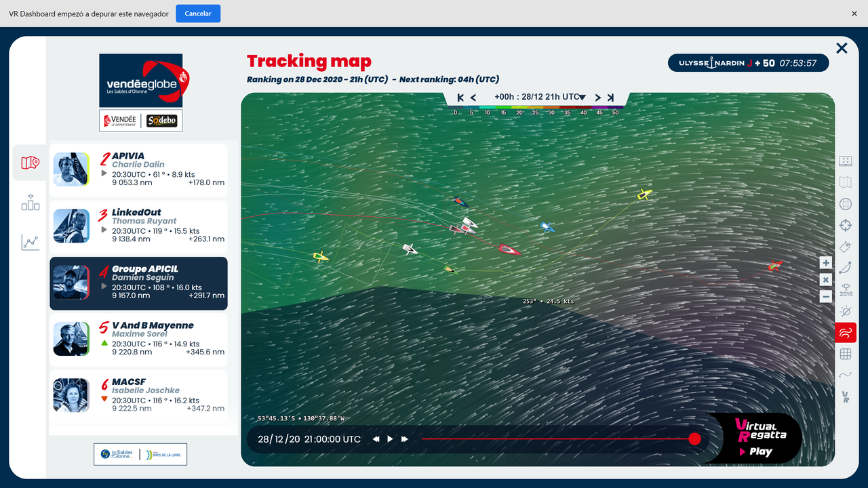Click Cancelar on the debugger bar

(x=198, y=14)
